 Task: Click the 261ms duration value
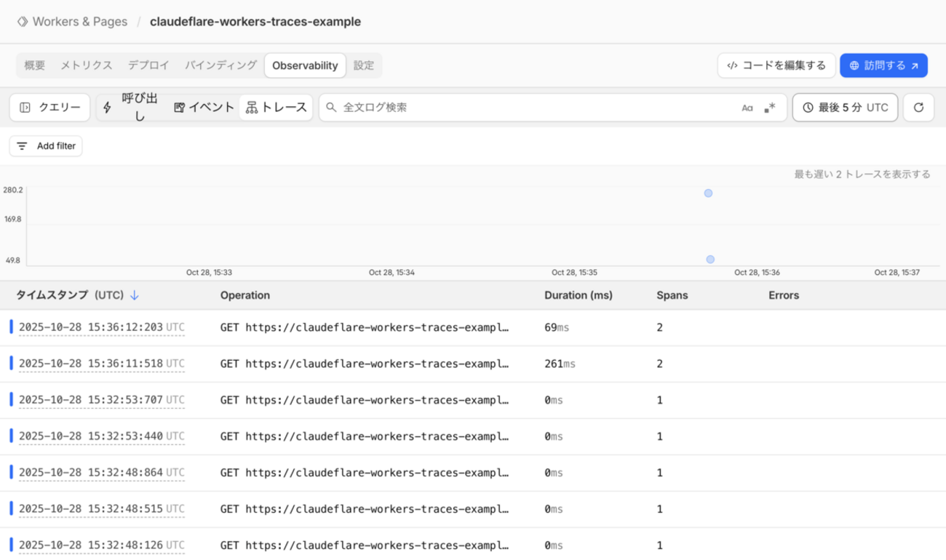tap(560, 364)
